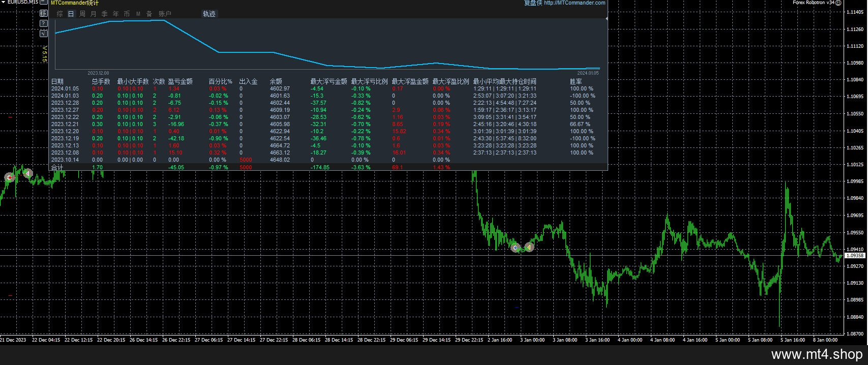Expand the EURUSD,M15 chart title triangle
This screenshot has width=868, height=365.
click(4, 2)
